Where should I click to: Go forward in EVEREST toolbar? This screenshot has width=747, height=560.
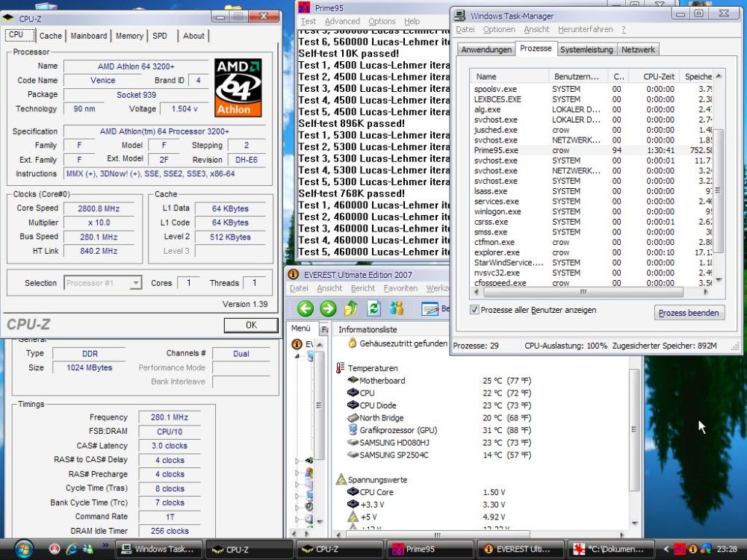(x=328, y=308)
